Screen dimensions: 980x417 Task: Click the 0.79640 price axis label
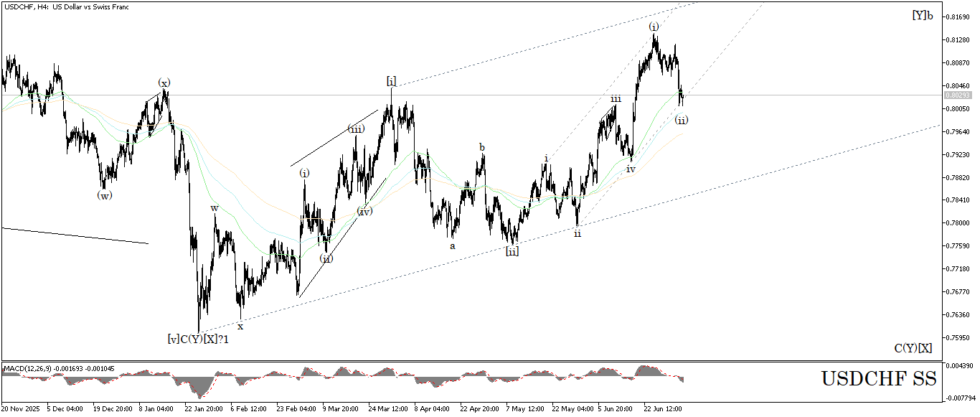[x=958, y=131]
